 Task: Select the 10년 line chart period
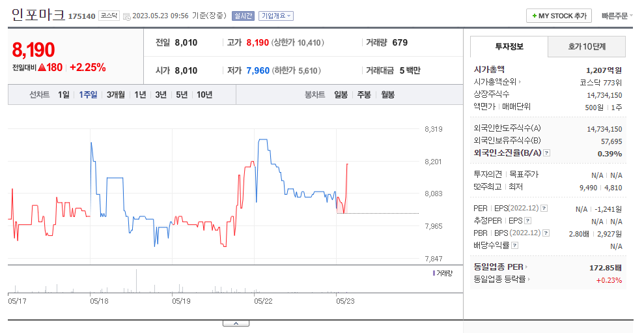pyautogui.click(x=204, y=94)
